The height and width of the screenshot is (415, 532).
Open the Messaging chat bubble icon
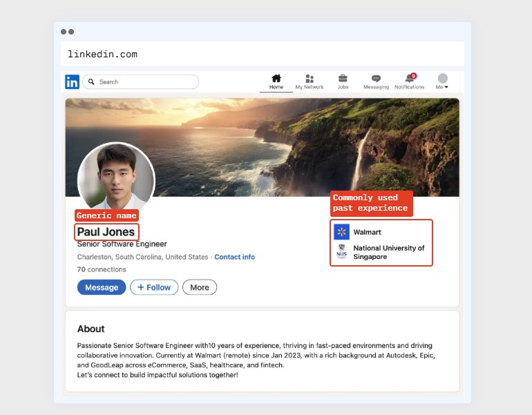(x=376, y=79)
